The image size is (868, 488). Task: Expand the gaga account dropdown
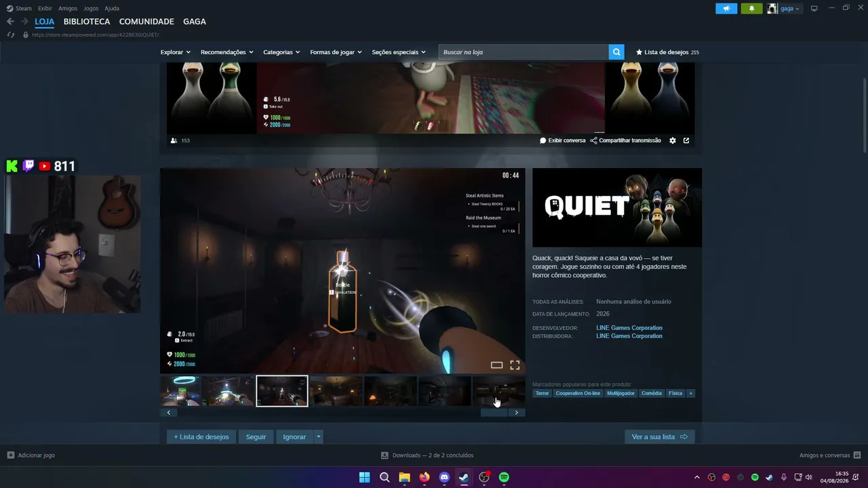pos(790,9)
